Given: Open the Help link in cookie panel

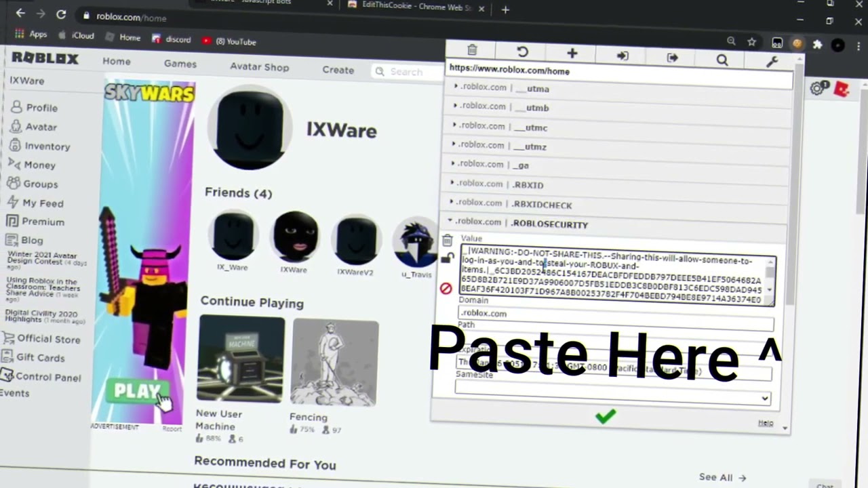Looking at the screenshot, I should pos(766,424).
